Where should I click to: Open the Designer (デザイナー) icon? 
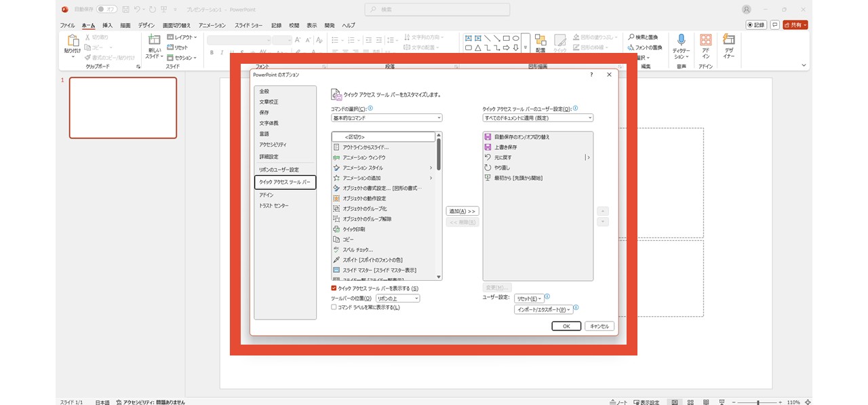click(x=729, y=40)
